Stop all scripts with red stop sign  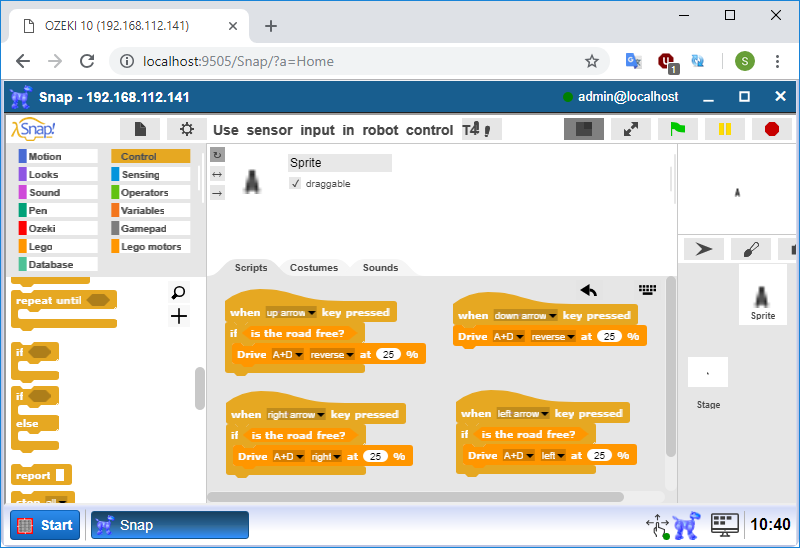point(771,129)
